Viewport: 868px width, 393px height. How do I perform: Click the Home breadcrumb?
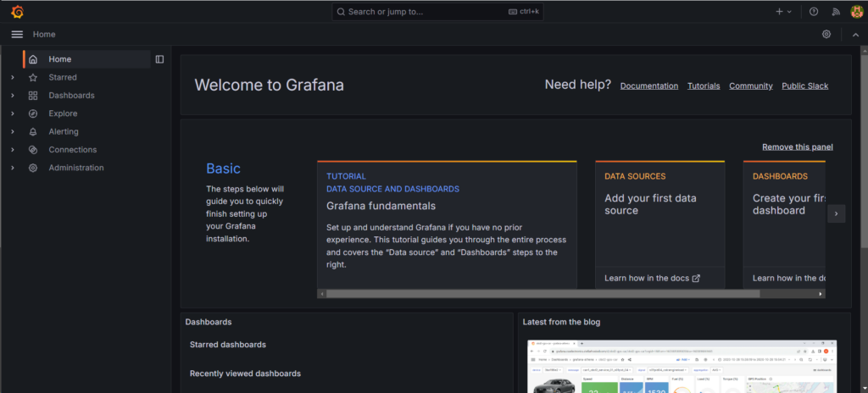[44, 35]
